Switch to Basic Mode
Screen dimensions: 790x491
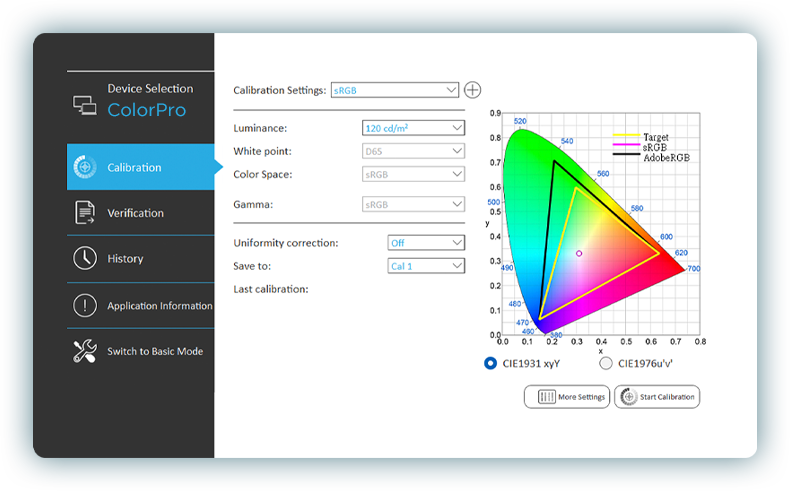point(141,351)
